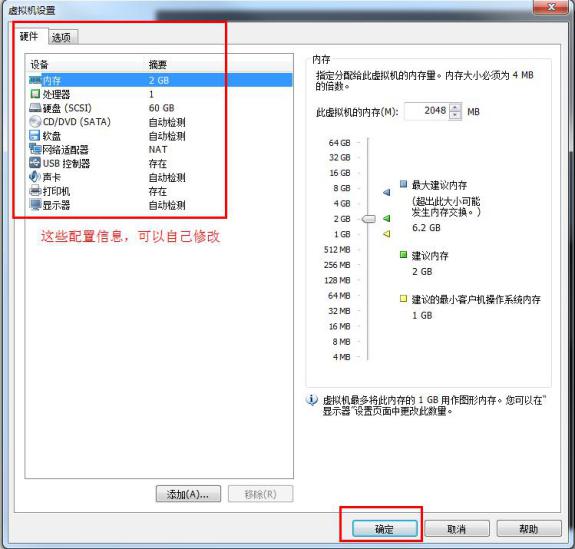Click the 4 GB label on memory scale
The width and height of the screenshot is (575, 549).
[342, 204]
